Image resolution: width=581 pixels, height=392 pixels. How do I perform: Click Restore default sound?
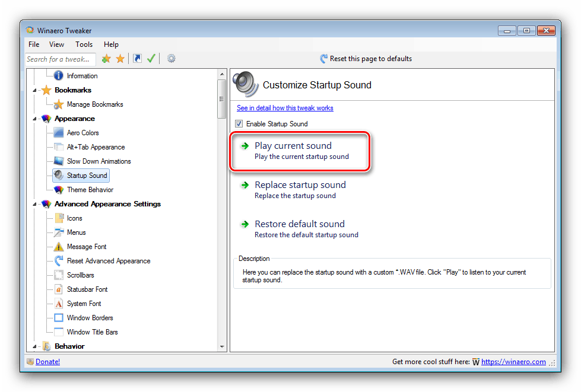[x=299, y=229]
